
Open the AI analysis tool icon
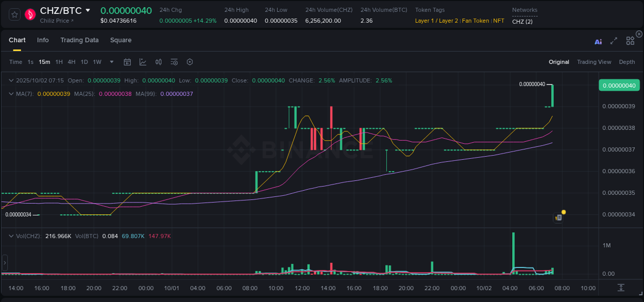[598, 41]
